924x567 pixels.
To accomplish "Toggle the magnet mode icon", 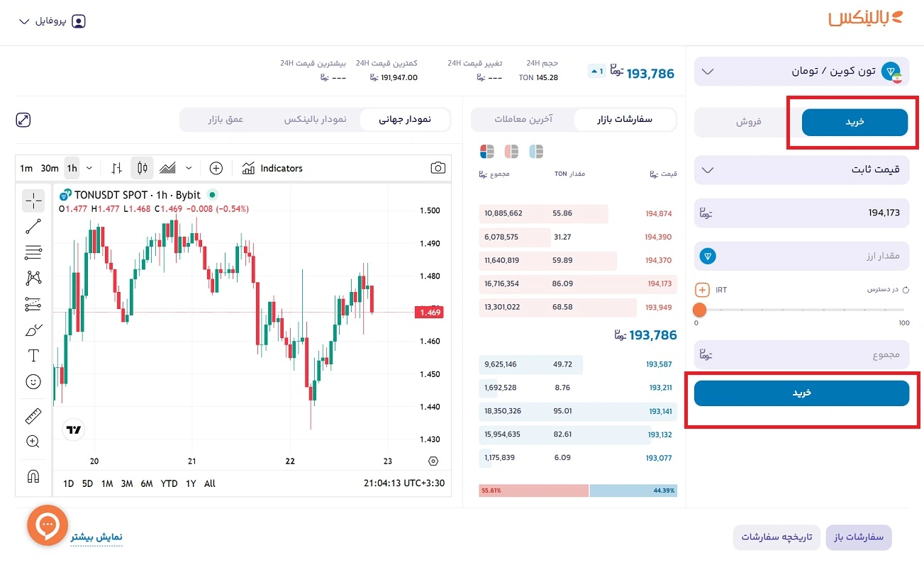I will tap(33, 476).
